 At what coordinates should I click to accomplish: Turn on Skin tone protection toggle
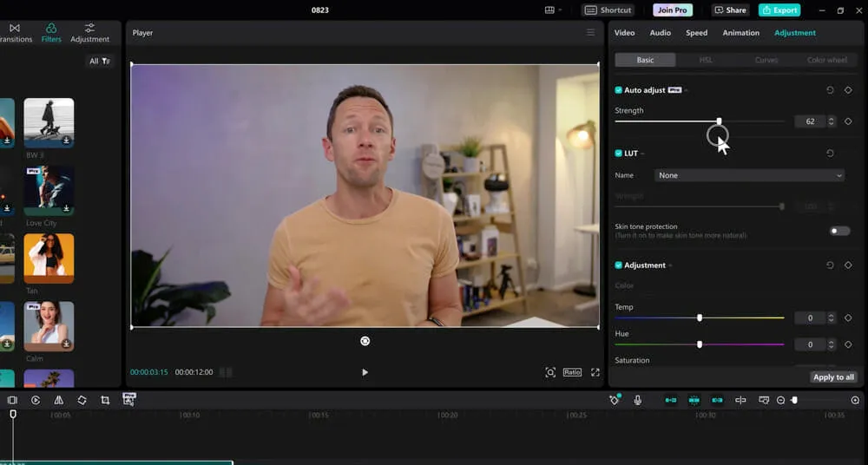point(839,231)
